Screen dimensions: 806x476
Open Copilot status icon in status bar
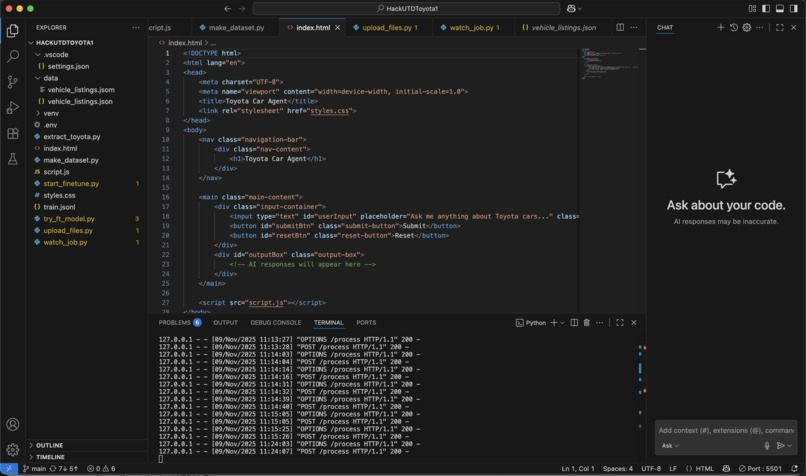pos(726,468)
